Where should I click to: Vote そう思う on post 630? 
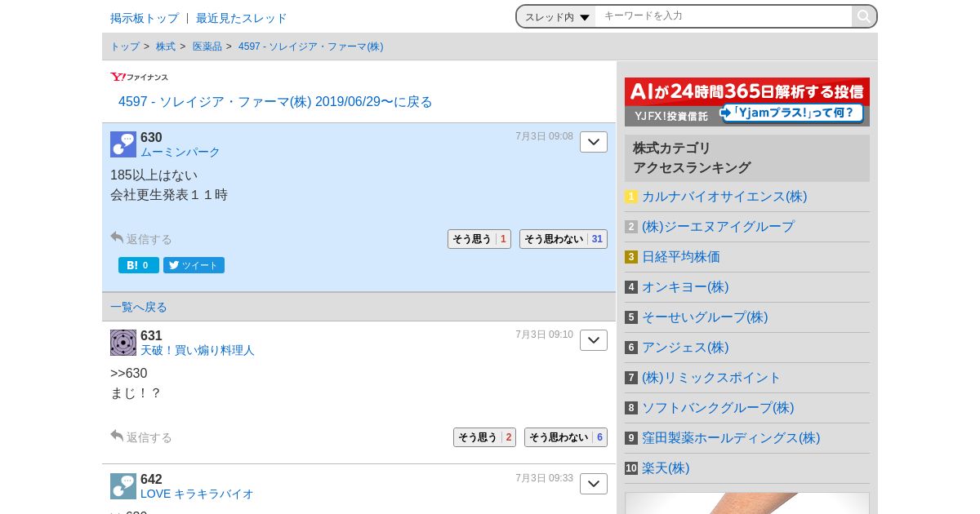coord(479,239)
